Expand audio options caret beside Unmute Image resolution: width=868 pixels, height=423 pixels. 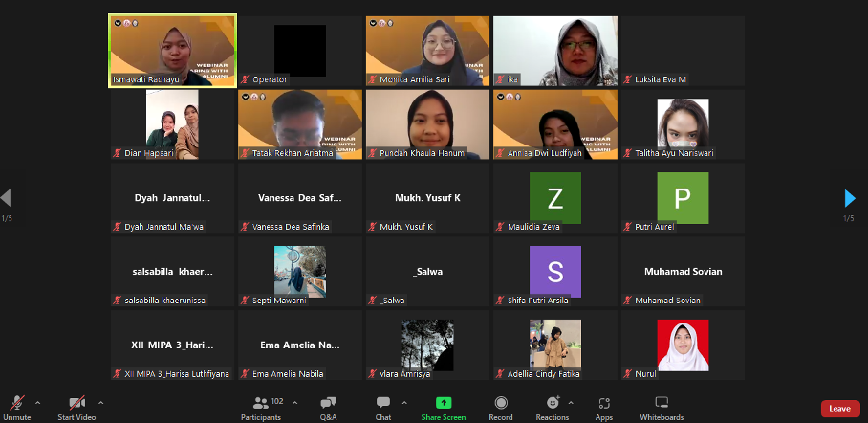(x=37, y=402)
